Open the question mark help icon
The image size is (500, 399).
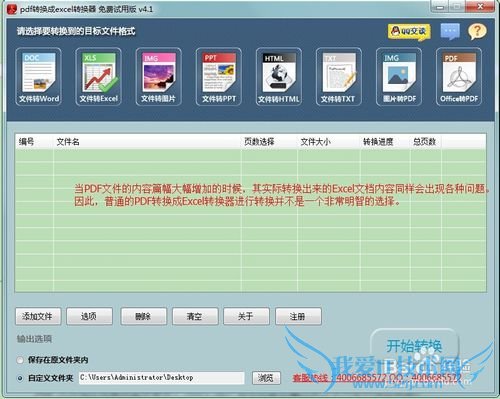(477, 32)
